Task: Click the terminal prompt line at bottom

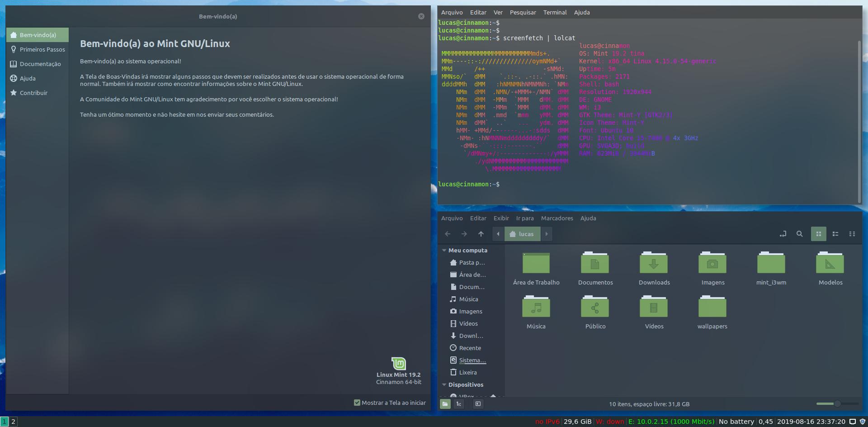Action: coord(469,184)
